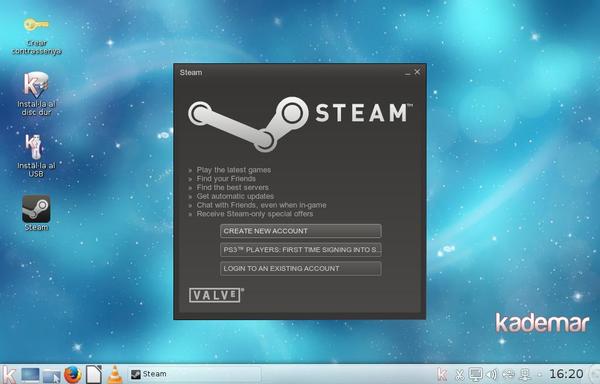This screenshot has height=384, width=600.
Task: Select the Steam task in the taskbar
Action: (194, 374)
